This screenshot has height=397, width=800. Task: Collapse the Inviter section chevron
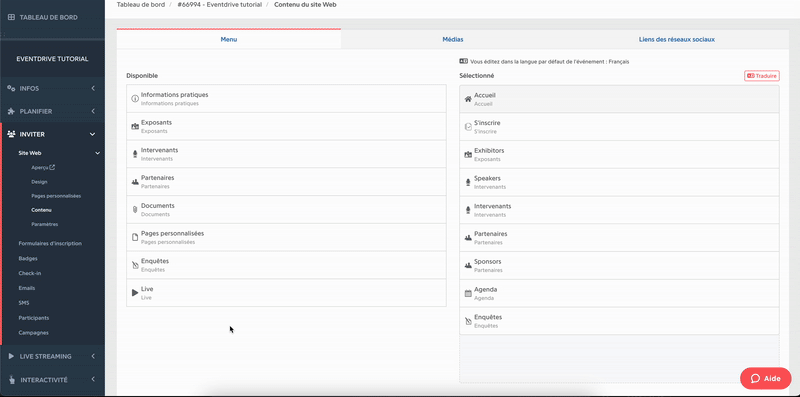(x=93, y=134)
